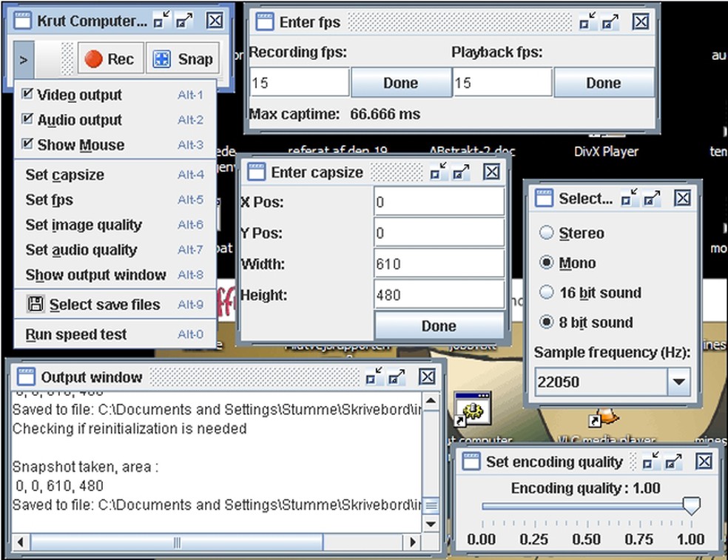The height and width of the screenshot is (560, 728).
Task: Click the Snap snapshot button
Action: pos(183,60)
